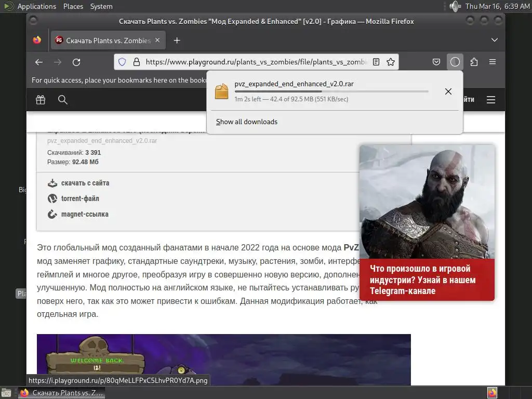Click скачать с сайта download link

85,183
